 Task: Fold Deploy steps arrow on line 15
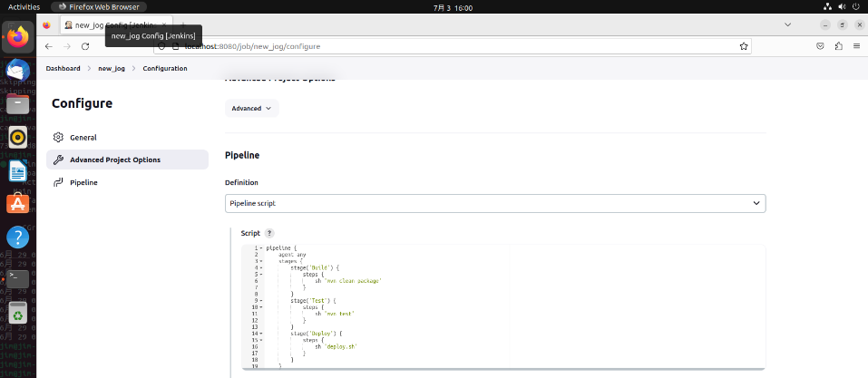tap(260, 340)
